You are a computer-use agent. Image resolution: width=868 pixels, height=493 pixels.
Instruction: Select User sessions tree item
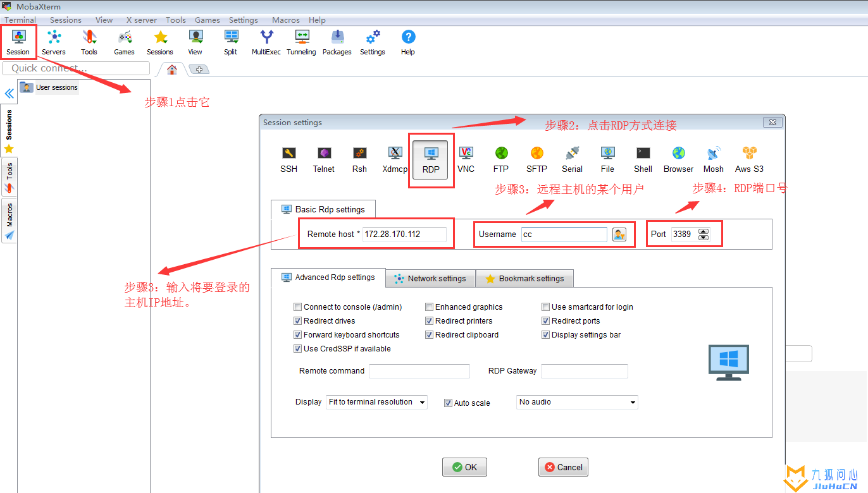(49, 87)
